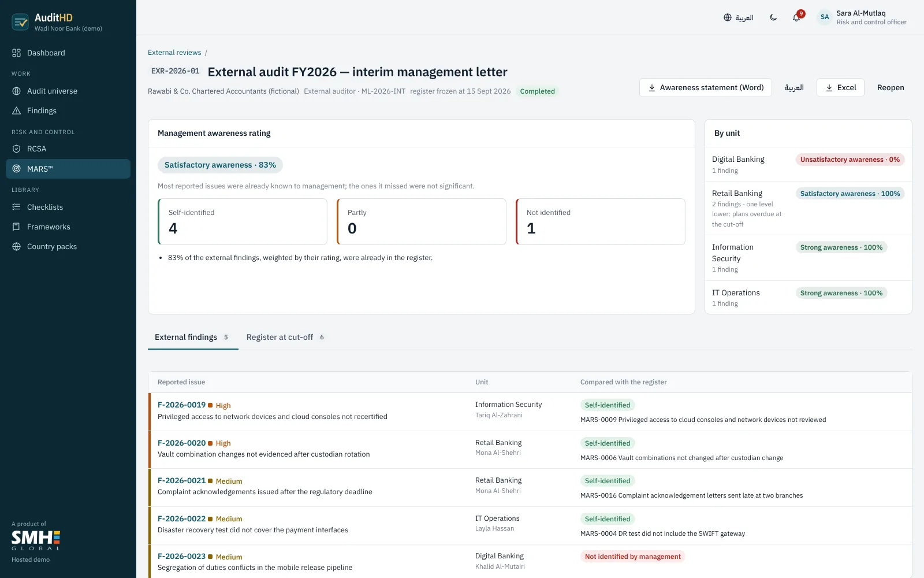Open finding F-2026-0019
Viewport: 924px width, 578px height.
pyautogui.click(x=181, y=405)
